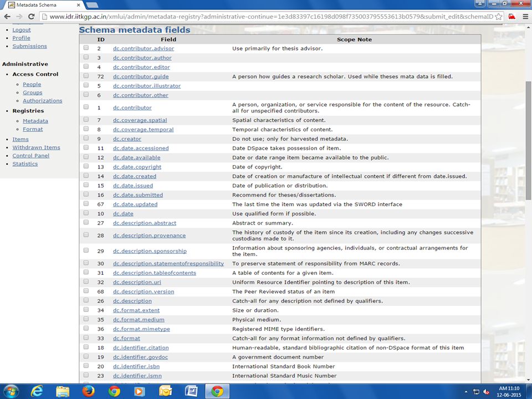This screenshot has width=532, height=399.
Task: Open the Windows Start button
Action: click(12, 392)
